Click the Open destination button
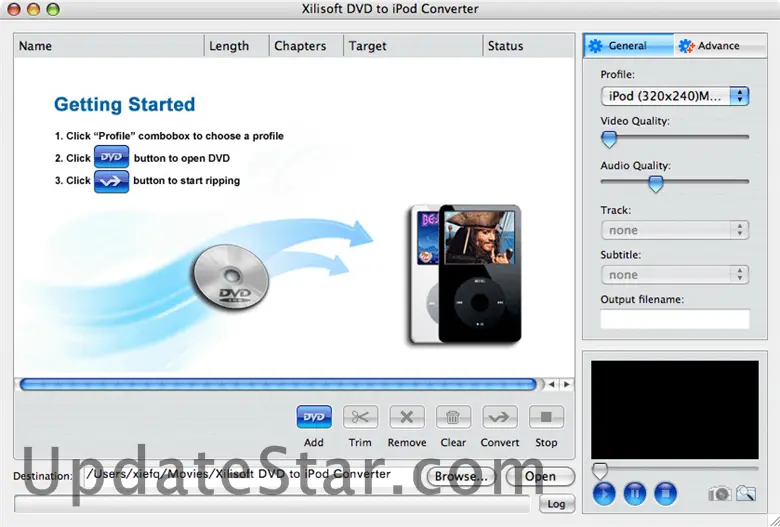This screenshot has width=780, height=527. pos(540,476)
